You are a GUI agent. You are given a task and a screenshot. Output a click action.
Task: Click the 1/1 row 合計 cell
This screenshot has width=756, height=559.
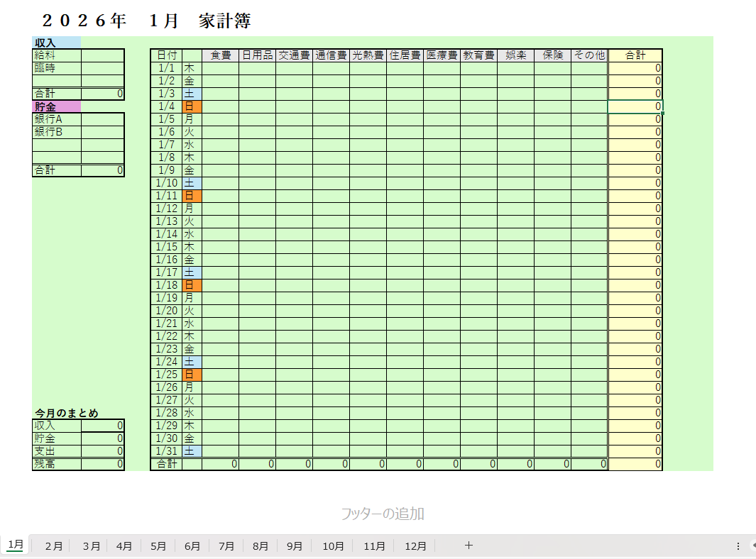click(635, 68)
